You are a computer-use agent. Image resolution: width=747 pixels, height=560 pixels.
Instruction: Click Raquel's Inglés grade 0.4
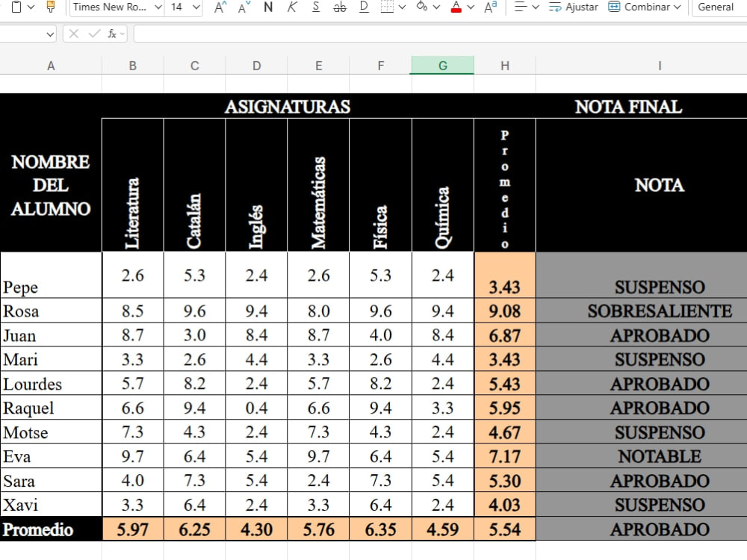(257, 408)
